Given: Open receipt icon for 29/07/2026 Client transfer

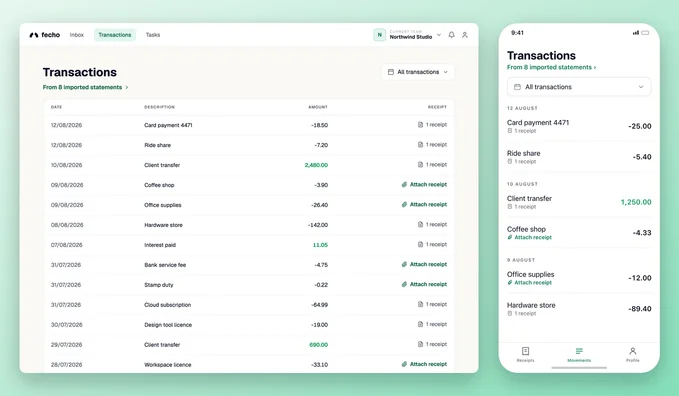Looking at the screenshot, I should click(420, 344).
